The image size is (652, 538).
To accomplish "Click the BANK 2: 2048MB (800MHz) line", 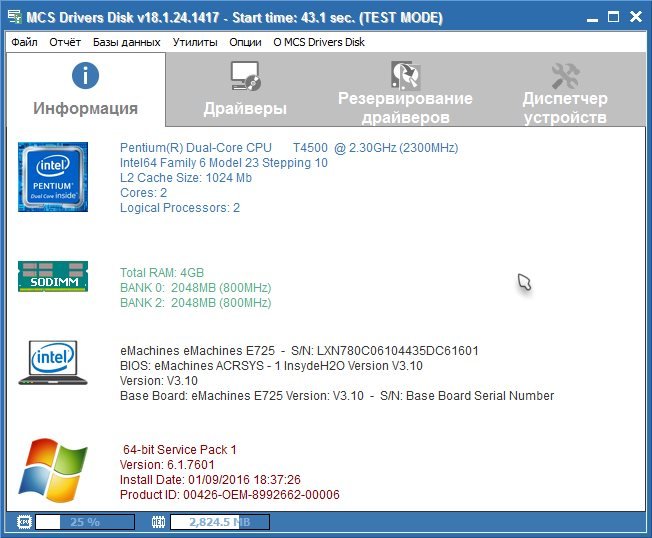I will pyautogui.click(x=196, y=302).
